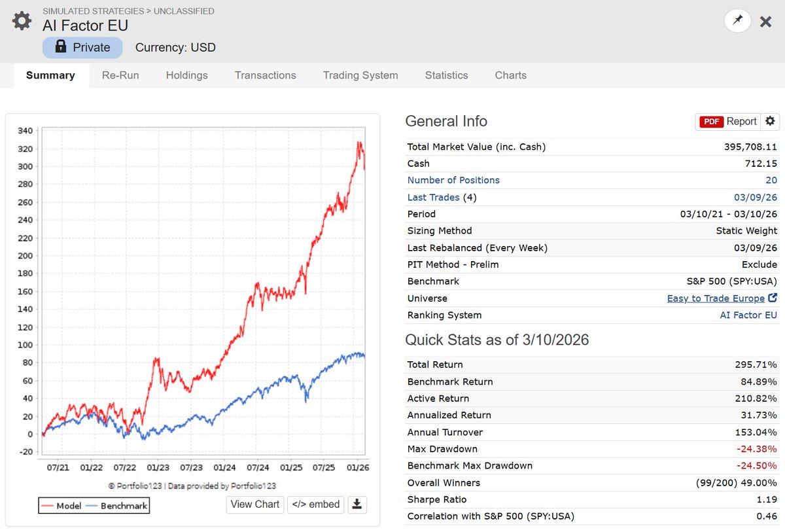The width and height of the screenshot is (785, 532).
Task: Click the Last Rebalanced date 03/09/26
Action: click(x=756, y=247)
